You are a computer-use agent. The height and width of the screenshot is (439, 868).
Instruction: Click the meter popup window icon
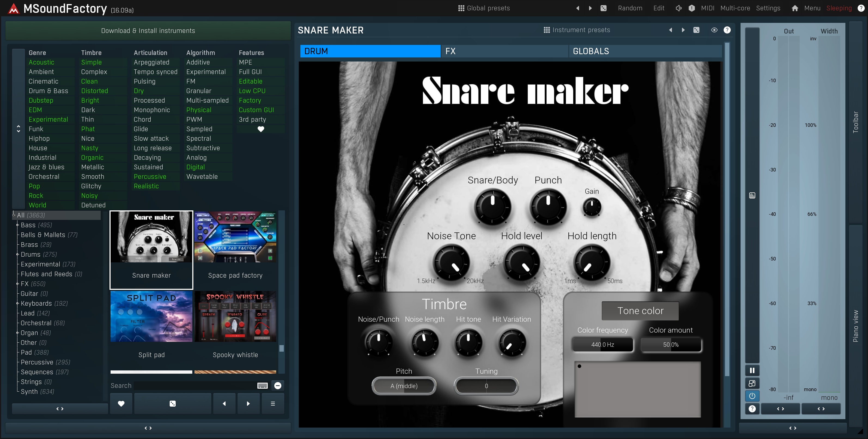pos(752,383)
